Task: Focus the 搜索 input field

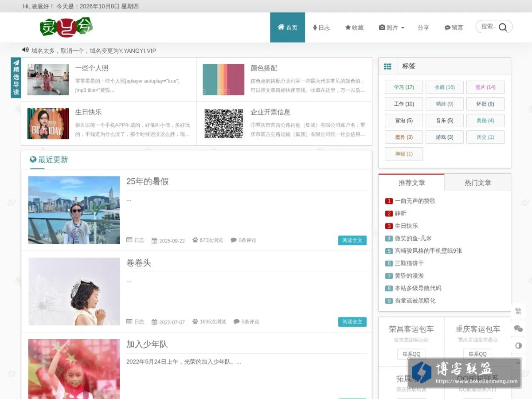Action: 488,27
